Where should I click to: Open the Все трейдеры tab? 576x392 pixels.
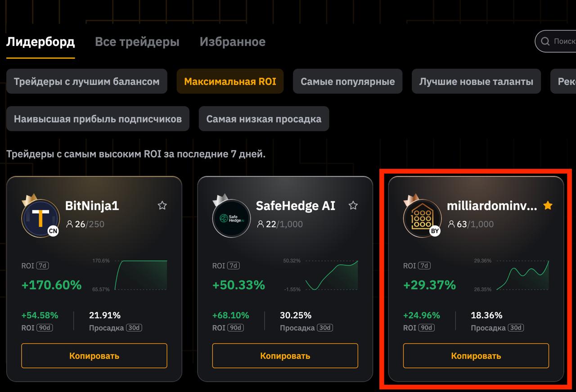(137, 42)
